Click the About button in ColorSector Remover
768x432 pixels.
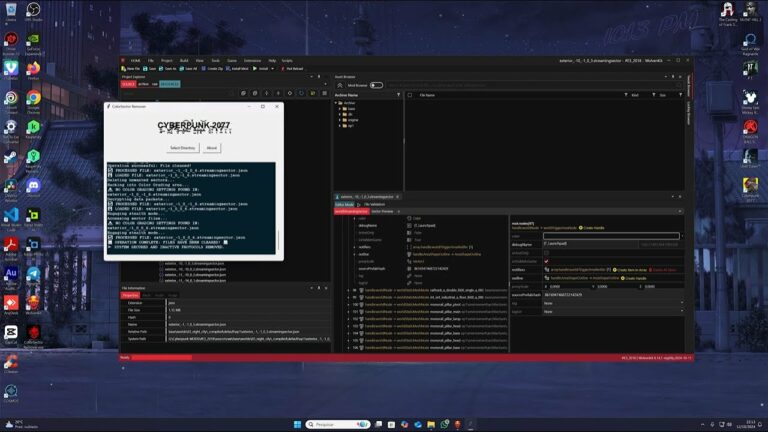(x=212, y=148)
